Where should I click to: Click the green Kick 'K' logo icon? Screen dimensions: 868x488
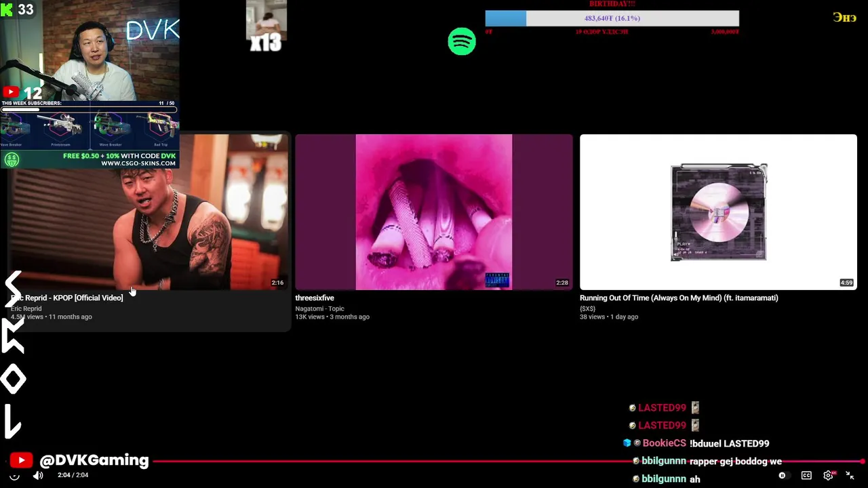(x=7, y=9)
